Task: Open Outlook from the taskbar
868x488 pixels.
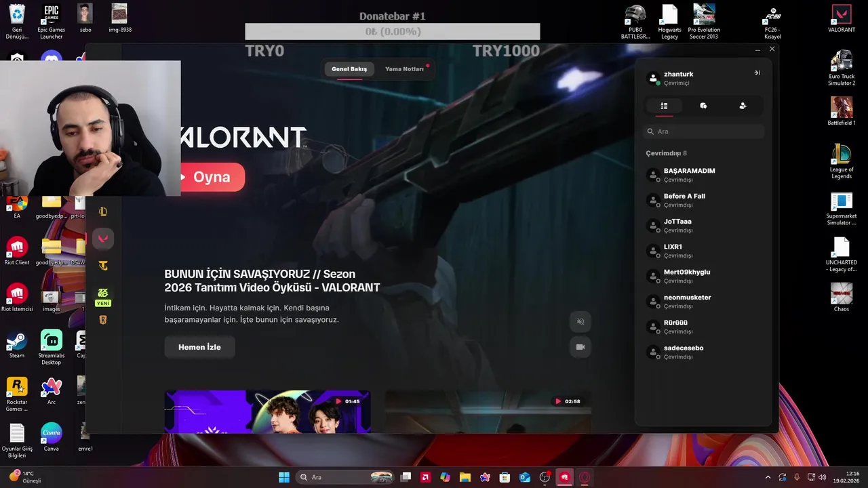Action: (x=525, y=477)
